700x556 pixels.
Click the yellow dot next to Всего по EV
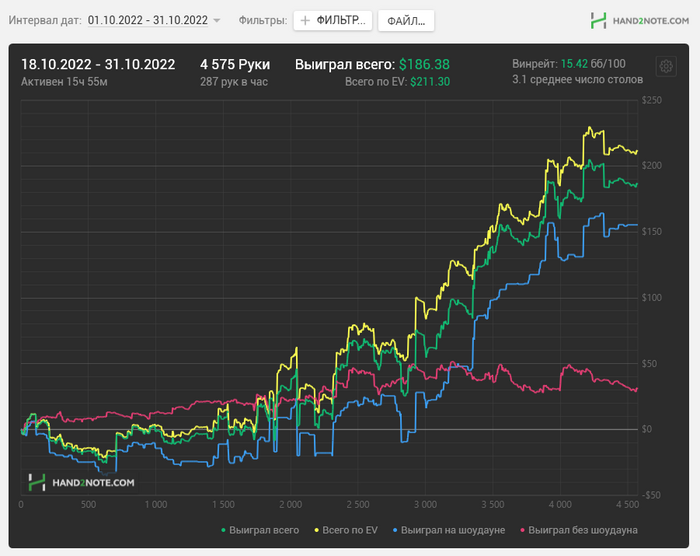click(317, 530)
